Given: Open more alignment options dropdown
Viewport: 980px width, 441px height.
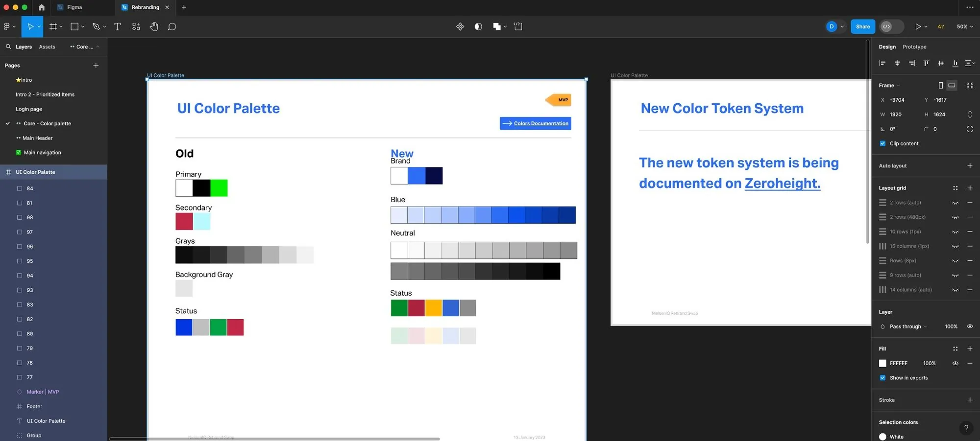Looking at the screenshot, I should [970, 63].
